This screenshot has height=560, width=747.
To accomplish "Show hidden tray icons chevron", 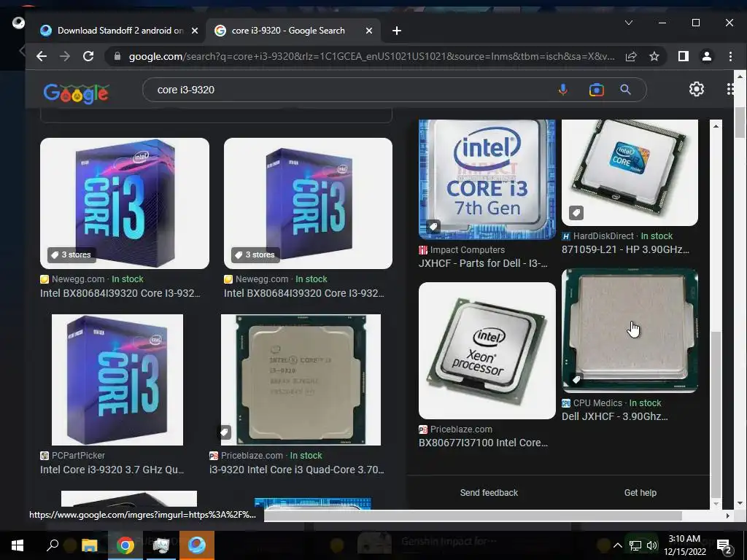I will [x=617, y=545].
